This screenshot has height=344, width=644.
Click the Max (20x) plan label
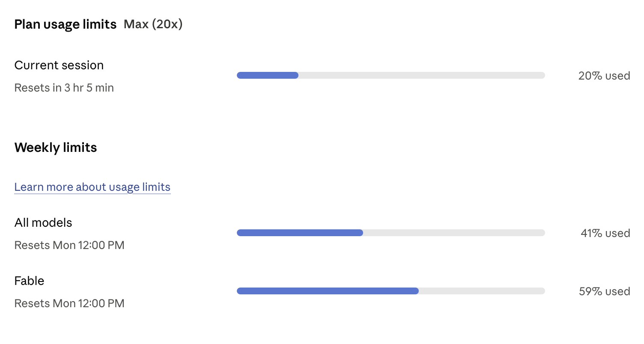(x=153, y=24)
